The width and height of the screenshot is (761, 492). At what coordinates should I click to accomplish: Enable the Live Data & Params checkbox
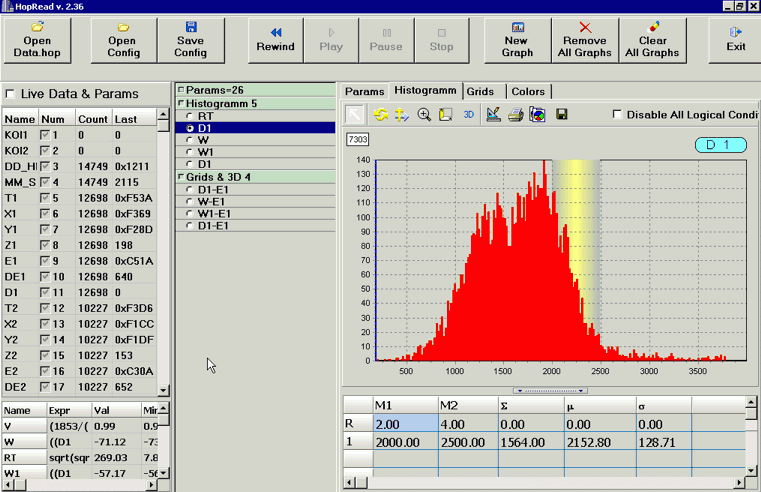tap(12, 94)
